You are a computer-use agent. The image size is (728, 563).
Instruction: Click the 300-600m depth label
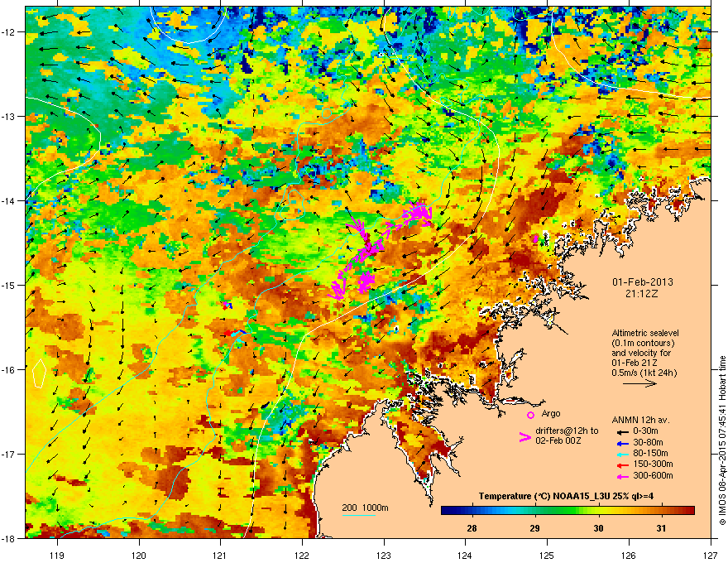pos(653,476)
